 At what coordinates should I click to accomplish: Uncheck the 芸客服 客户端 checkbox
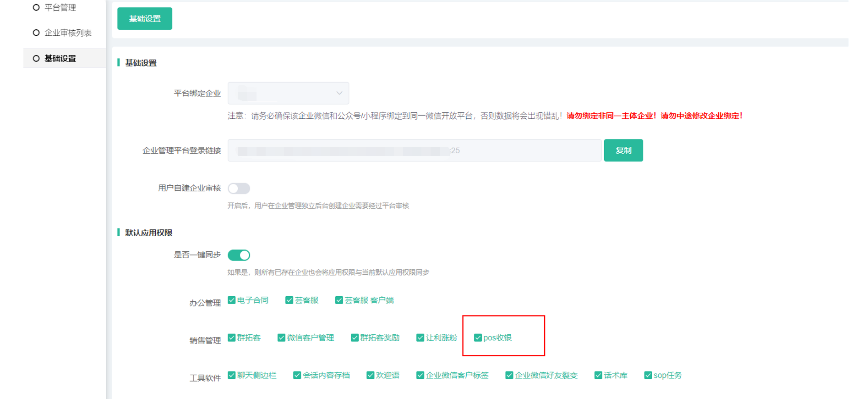(x=339, y=300)
